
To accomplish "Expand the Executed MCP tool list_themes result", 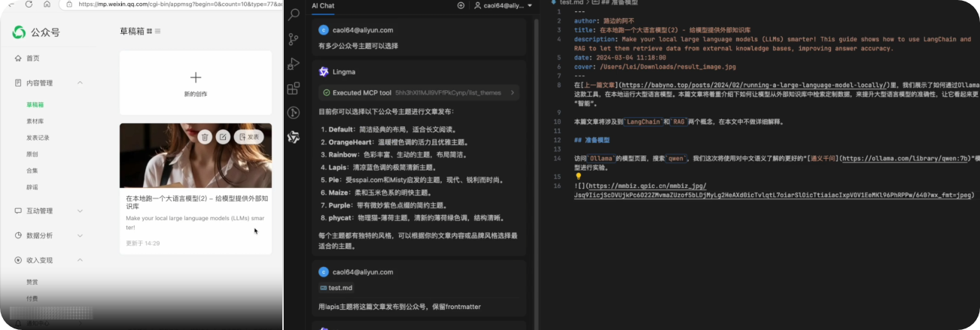I will click(513, 92).
